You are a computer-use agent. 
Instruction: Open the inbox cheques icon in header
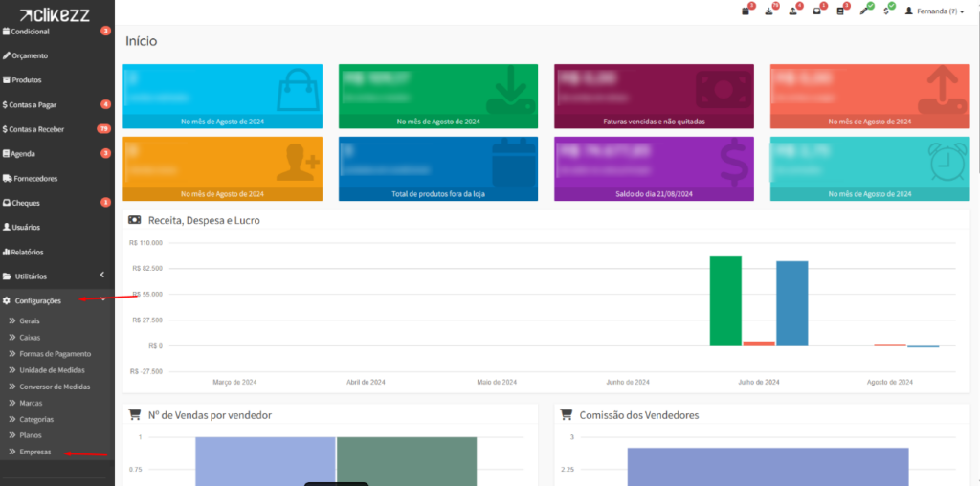point(816,11)
